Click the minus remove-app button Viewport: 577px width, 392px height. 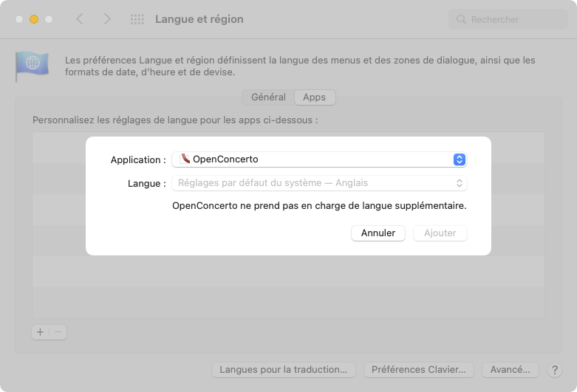point(58,332)
